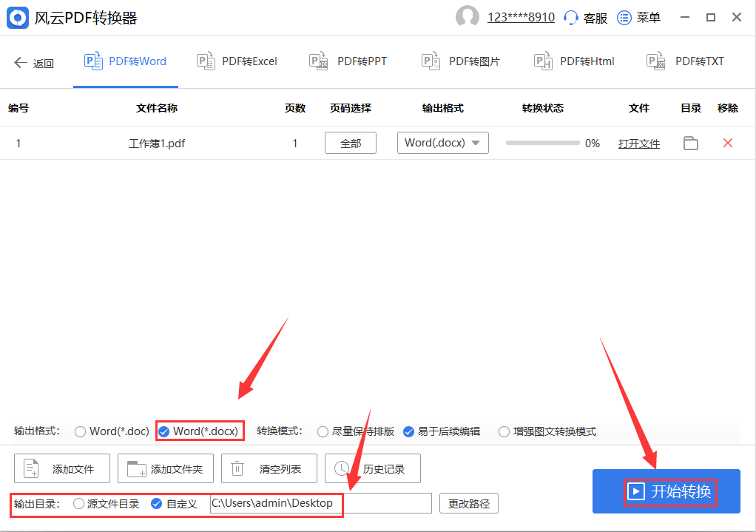Click the 编号 column header

click(18, 108)
